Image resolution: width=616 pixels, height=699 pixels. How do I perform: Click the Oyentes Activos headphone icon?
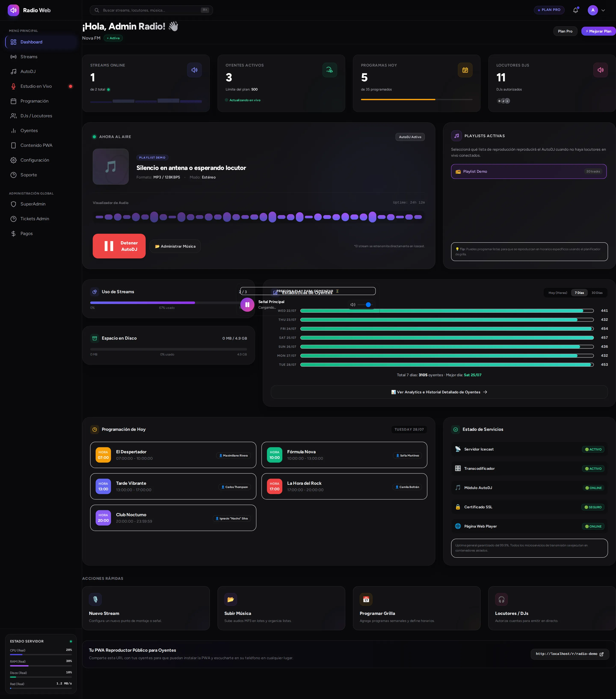330,70
